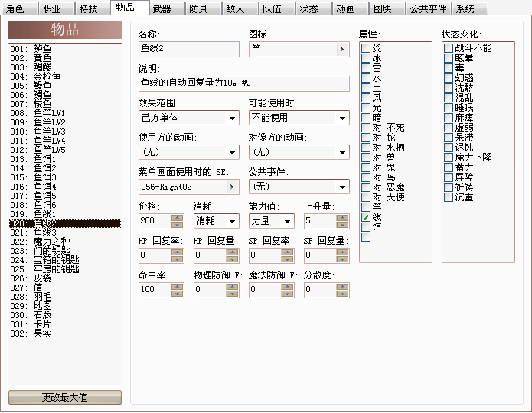Image resolution: width=532 pixels, height=413 pixels.
Task: Select item 012: 鱼竿LV5 in list
Action: (65, 150)
